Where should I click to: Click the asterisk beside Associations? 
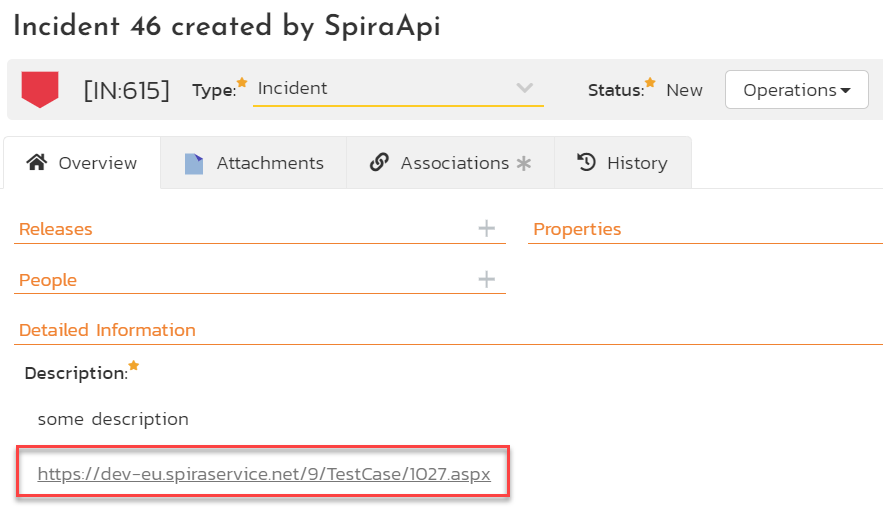(523, 163)
